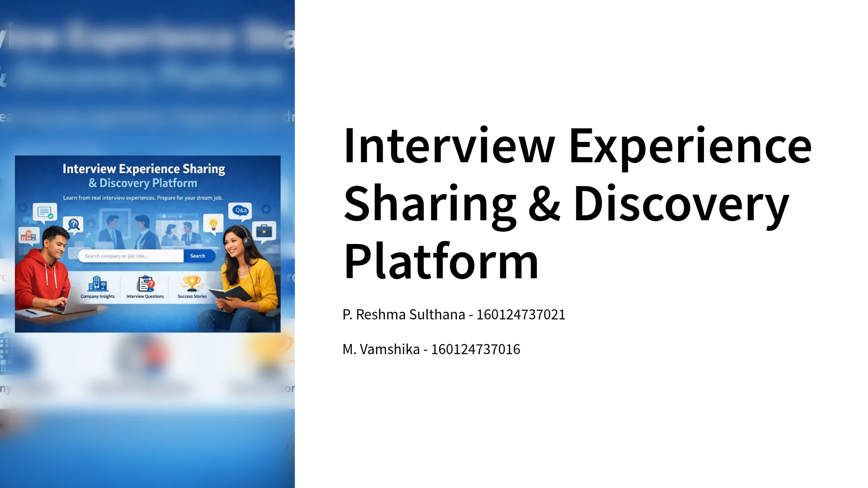Click the "Company Insights" label
The image size is (868, 488).
tap(97, 297)
